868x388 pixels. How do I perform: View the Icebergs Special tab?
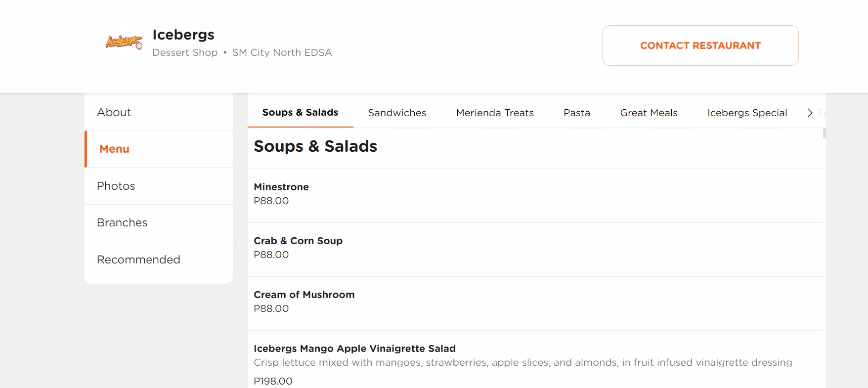pos(747,113)
